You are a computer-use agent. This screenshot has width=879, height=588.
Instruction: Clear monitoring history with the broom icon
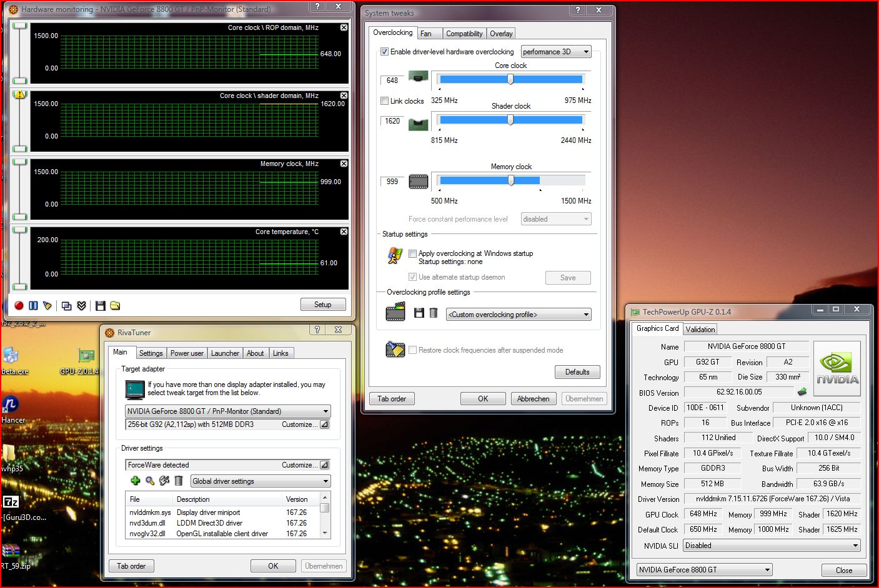(x=47, y=305)
